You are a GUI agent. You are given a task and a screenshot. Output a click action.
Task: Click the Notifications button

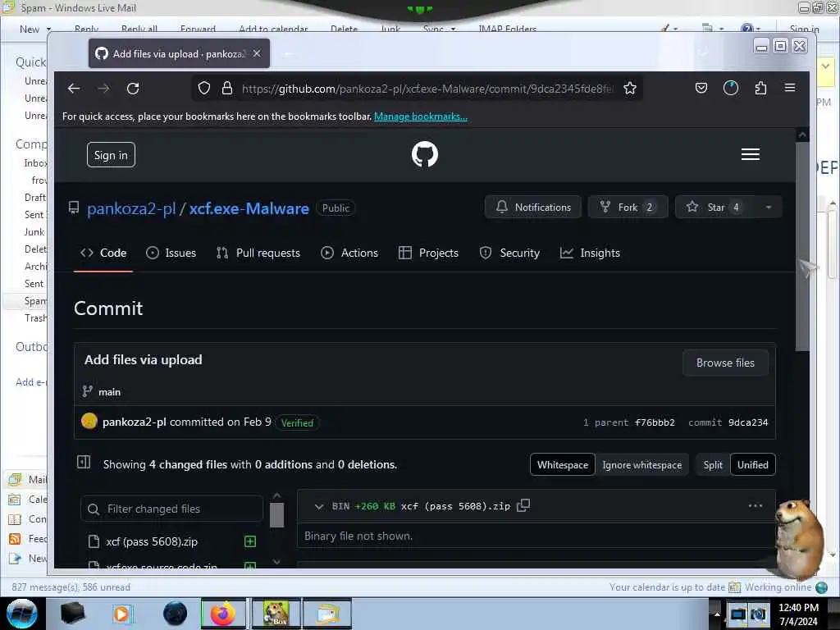click(533, 208)
